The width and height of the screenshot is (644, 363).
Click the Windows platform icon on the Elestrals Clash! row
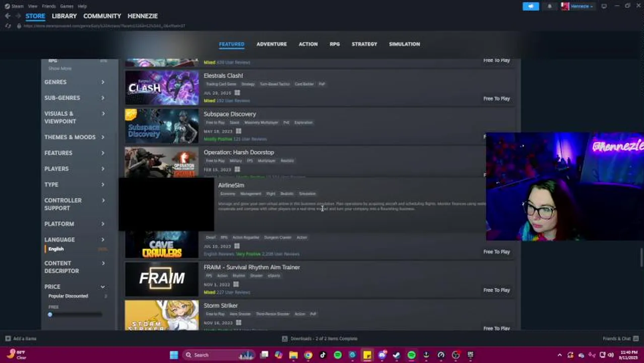(x=237, y=93)
